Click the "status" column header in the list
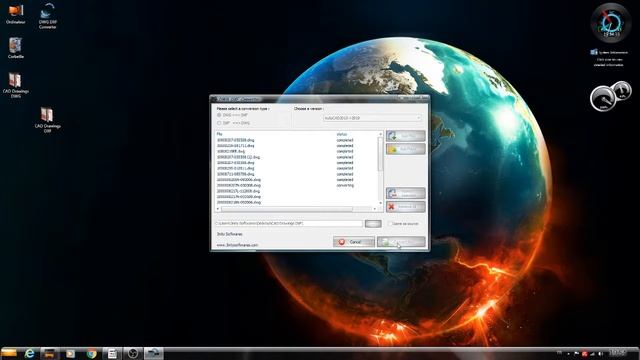This screenshot has height=360, width=640. [342, 134]
